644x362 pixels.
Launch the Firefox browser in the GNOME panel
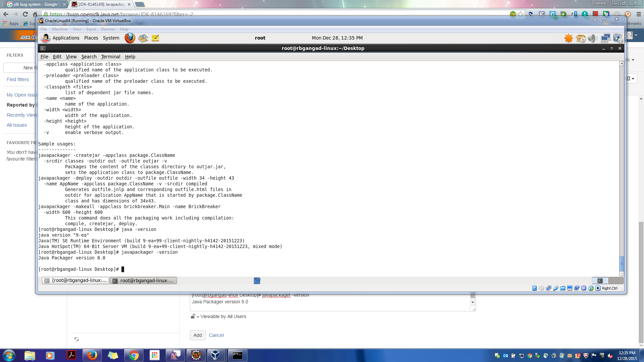(130, 38)
